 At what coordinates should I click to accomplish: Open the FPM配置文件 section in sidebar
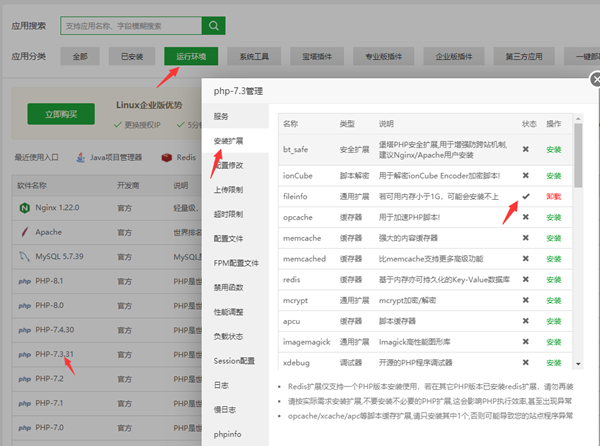[x=235, y=263]
